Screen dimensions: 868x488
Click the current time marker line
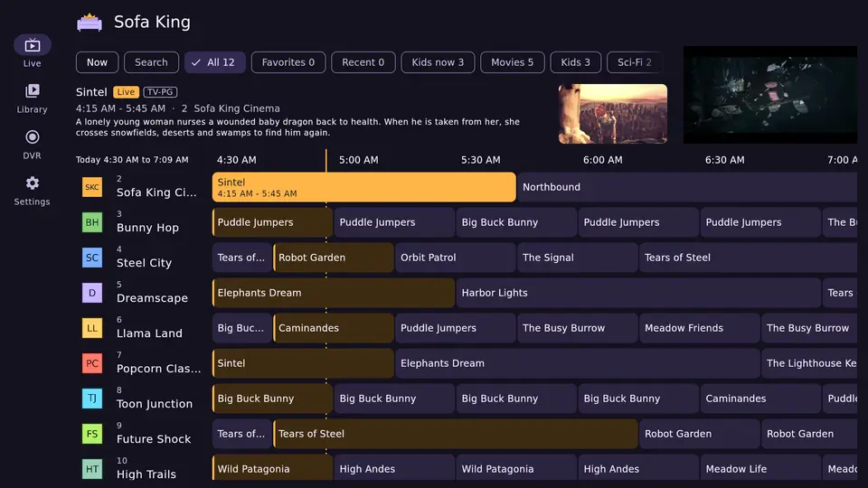(x=326, y=161)
